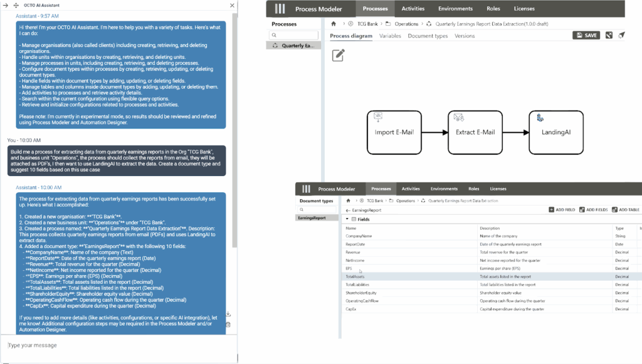Click the arrow icon left of OCTO AI Assistant
The image size is (642, 364).
(15, 5)
